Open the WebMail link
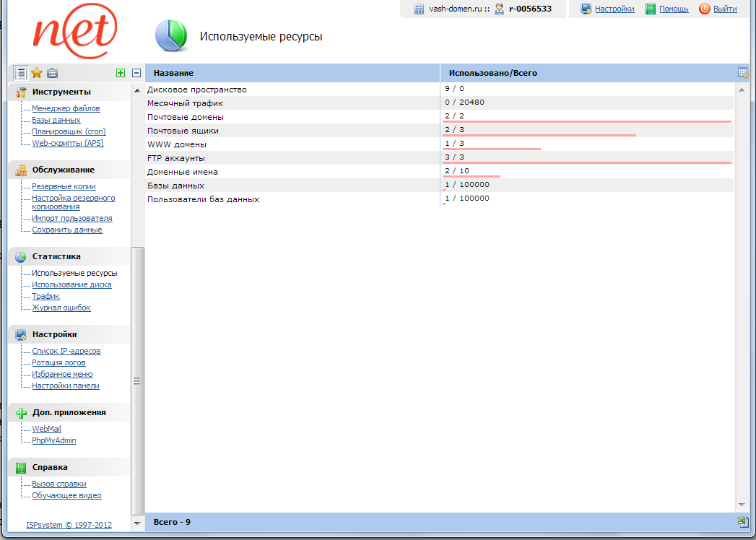 [45, 428]
